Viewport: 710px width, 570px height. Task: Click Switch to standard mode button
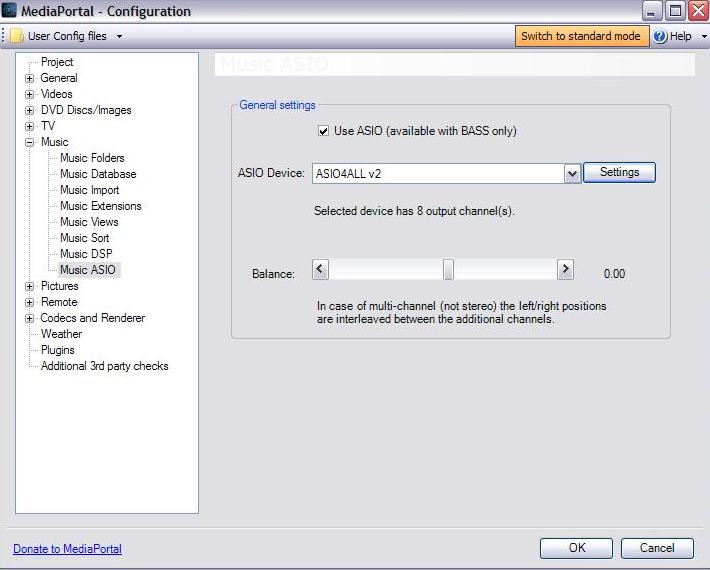[580, 36]
